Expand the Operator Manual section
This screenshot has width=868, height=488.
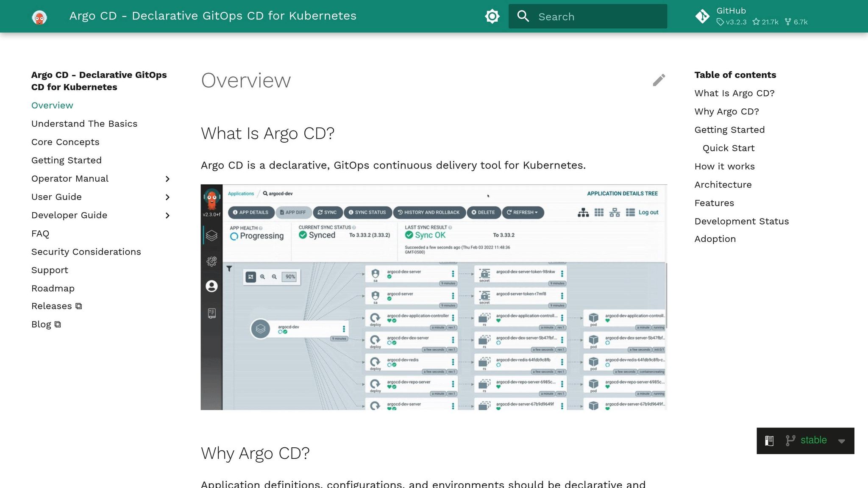coord(168,179)
